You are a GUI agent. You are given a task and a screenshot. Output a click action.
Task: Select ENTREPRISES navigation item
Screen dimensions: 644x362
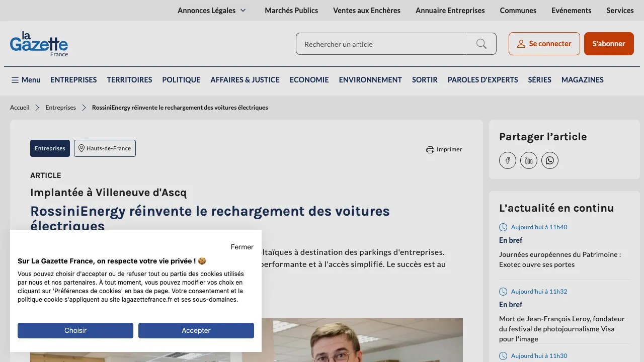coord(73,80)
